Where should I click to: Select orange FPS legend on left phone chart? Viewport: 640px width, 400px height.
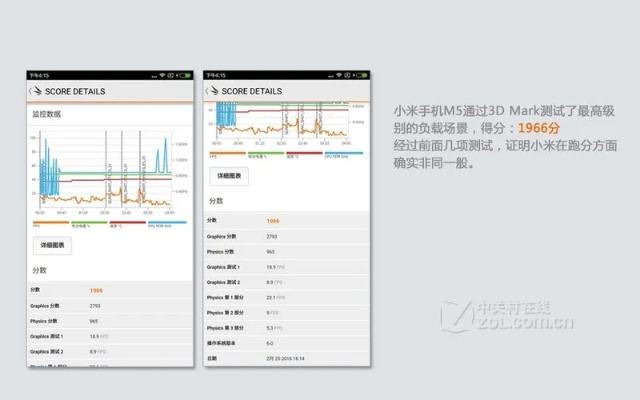pos(51,224)
